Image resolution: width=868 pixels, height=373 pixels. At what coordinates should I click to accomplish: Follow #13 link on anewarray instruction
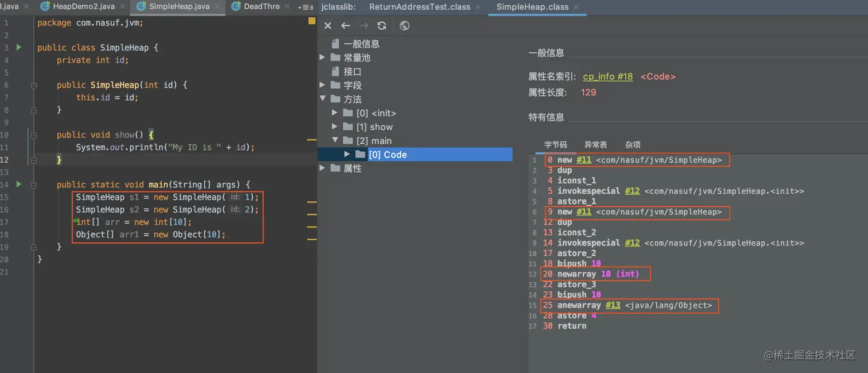613,305
